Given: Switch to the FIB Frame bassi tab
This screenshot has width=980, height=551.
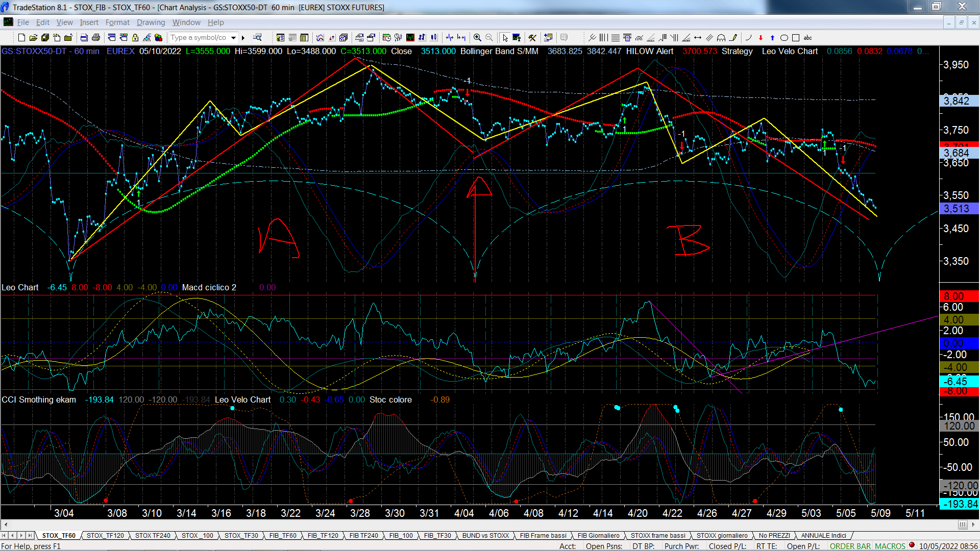Looking at the screenshot, I should [x=543, y=535].
